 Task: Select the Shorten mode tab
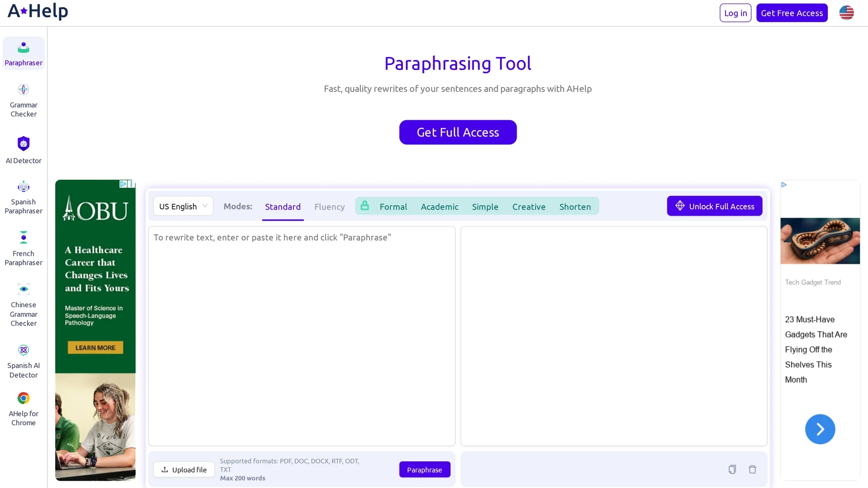click(575, 206)
